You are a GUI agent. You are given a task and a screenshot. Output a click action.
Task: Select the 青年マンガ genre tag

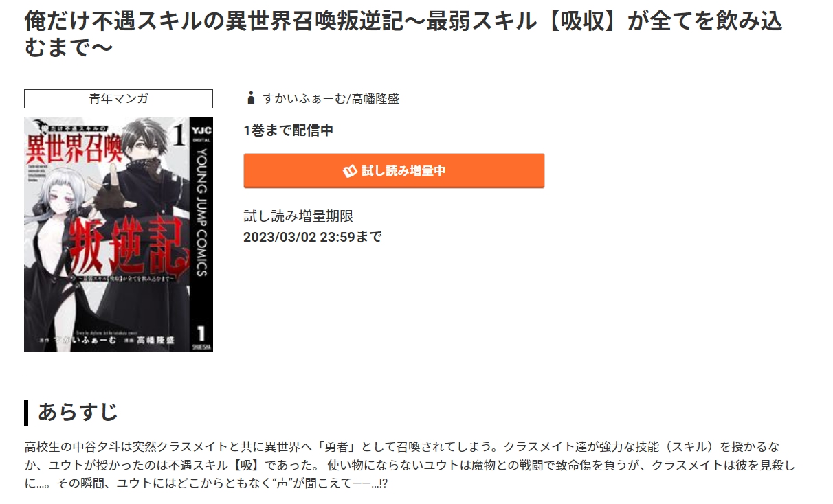[118, 99]
